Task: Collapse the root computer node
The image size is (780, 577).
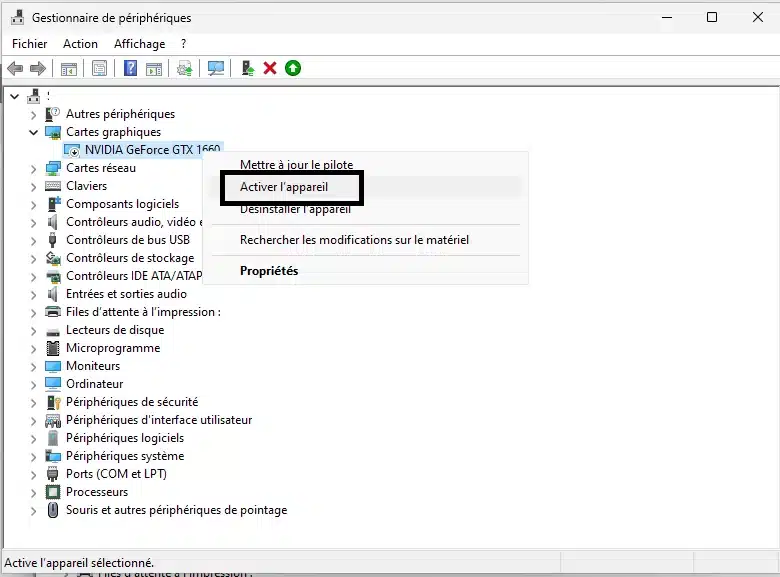Action: pyautogui.click(x=14, y=96)
